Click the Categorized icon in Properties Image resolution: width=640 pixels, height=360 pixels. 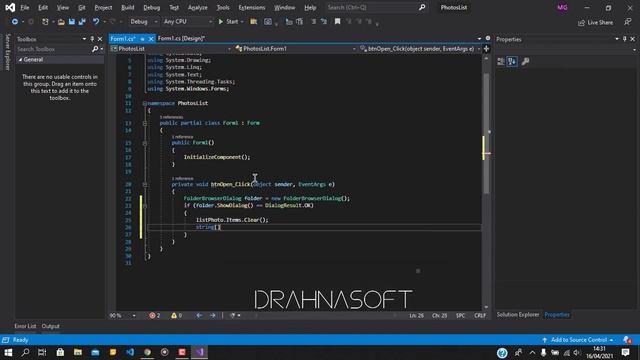coord(501,62)
